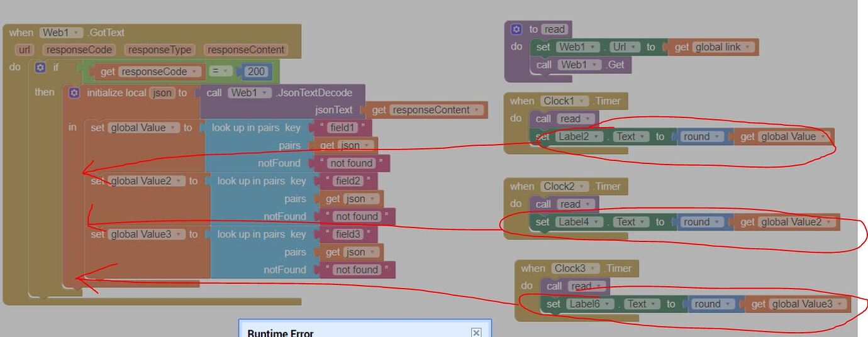868x337 pixels.
Task: Open the Clock3 component dropdown
Action: pyautogui.click(x=574, y=268)
